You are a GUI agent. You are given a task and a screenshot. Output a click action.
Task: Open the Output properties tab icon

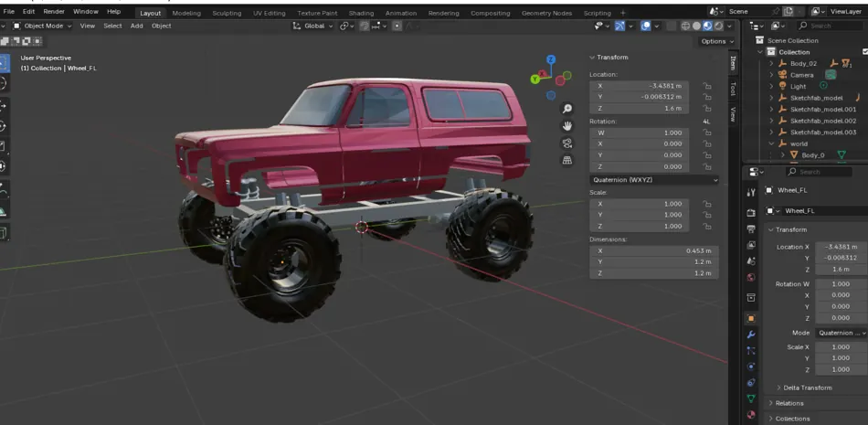[x=751, y=228]
